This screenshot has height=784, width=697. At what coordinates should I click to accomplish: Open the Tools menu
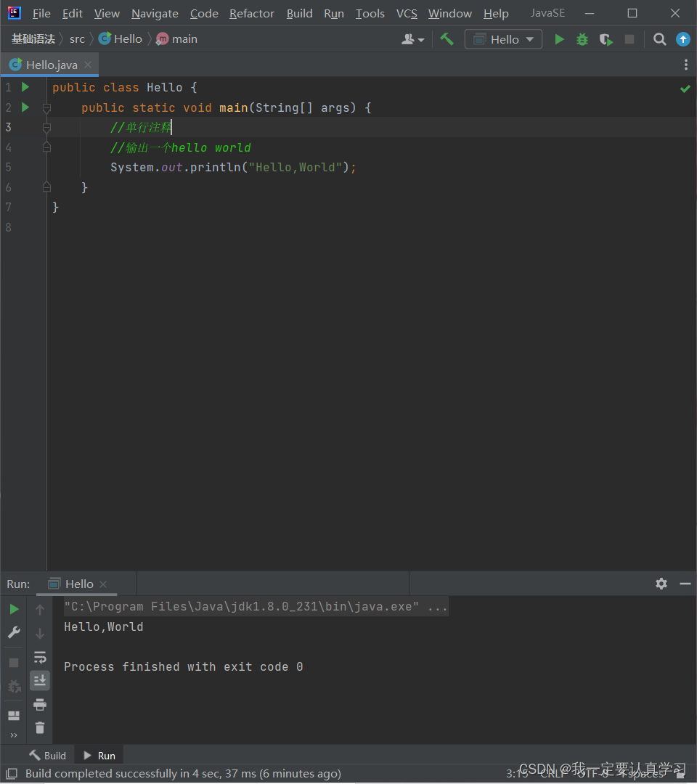point(370,14)
